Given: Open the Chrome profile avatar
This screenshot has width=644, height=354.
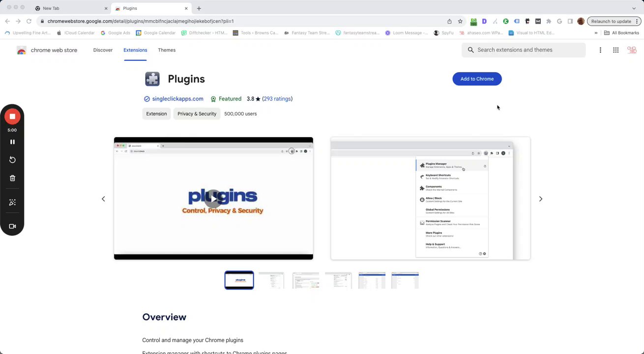Looking at the screenshot, I should 581,21.
